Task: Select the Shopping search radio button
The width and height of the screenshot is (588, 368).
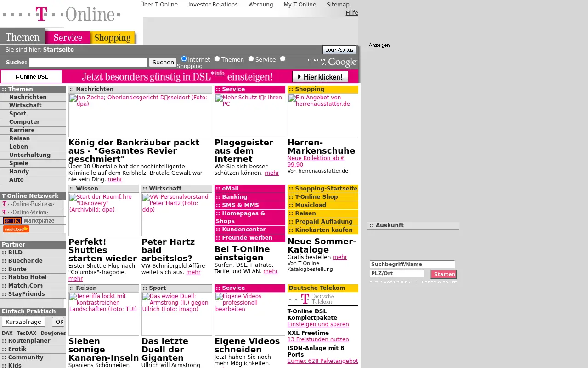Action: tap(283, 59)
